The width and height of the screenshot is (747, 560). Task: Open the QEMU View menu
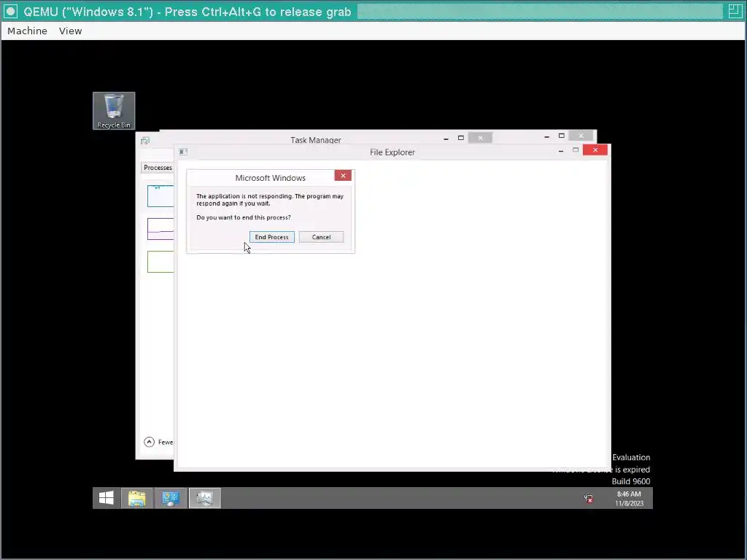point(71,31)
